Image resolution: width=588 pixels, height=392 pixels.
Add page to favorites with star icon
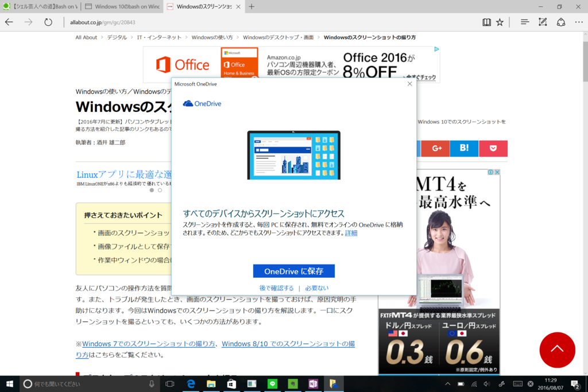500,22
